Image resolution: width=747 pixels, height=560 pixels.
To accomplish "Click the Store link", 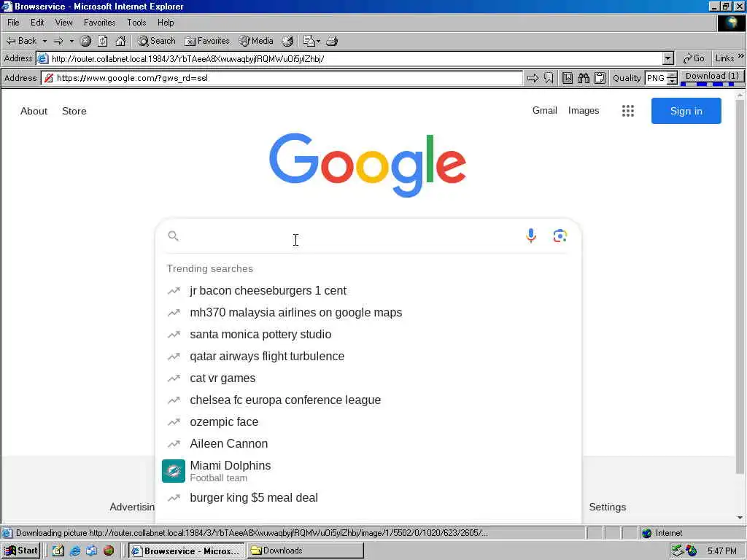I will point(74,111).
